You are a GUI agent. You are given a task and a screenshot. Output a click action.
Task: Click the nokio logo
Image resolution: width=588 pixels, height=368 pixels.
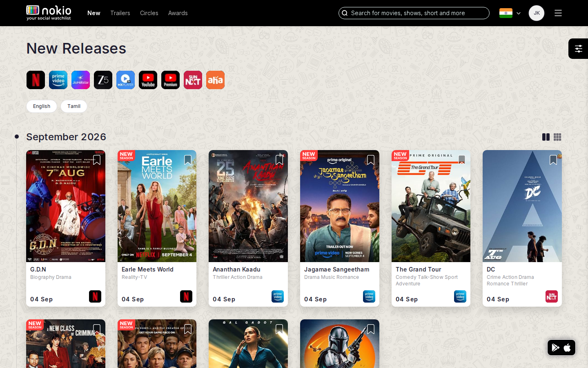pos(49,13)
